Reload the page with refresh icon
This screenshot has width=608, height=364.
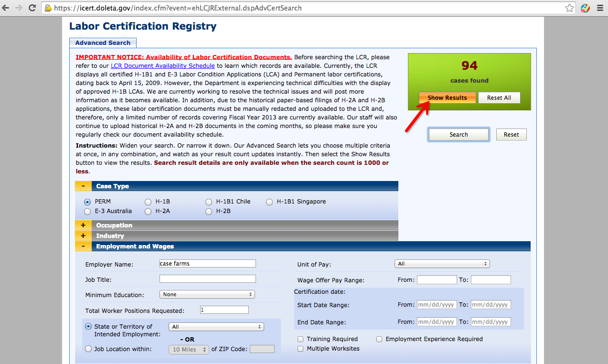[32, 8]
